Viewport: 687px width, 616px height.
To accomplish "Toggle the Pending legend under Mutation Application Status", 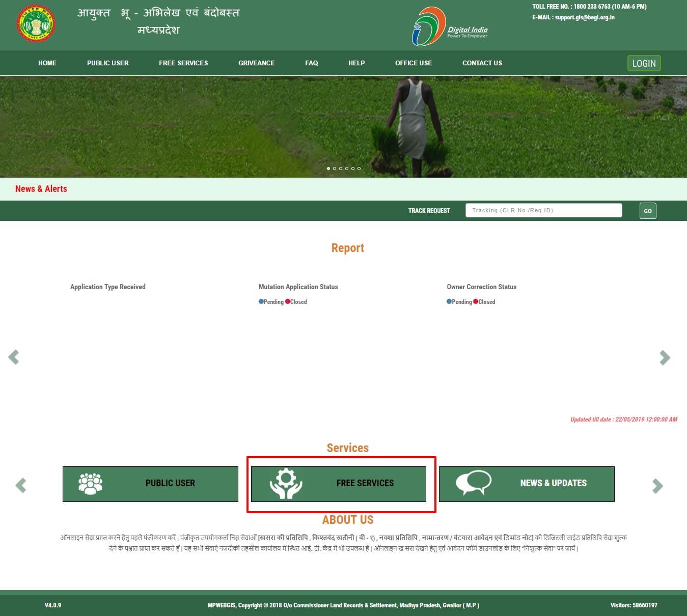I will (270, 301).
